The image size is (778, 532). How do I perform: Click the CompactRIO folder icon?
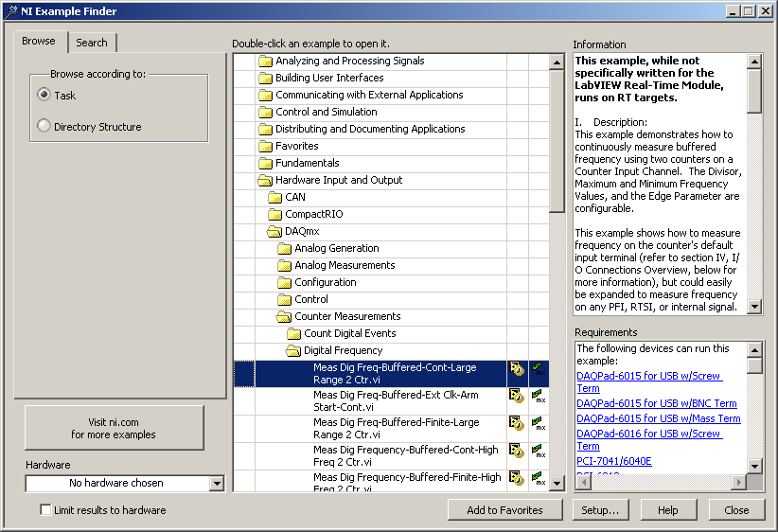pyautogui.click(x=274, y=214)
